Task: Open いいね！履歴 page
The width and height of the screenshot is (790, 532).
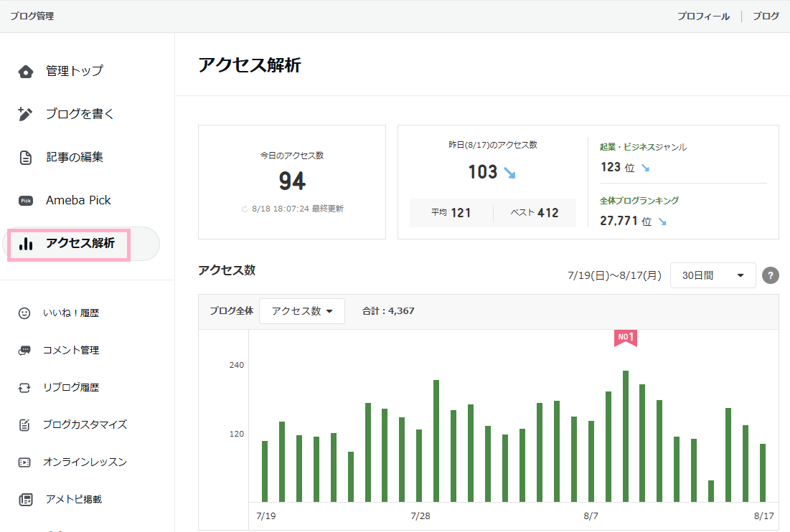Action: click(x=71, y=313)
